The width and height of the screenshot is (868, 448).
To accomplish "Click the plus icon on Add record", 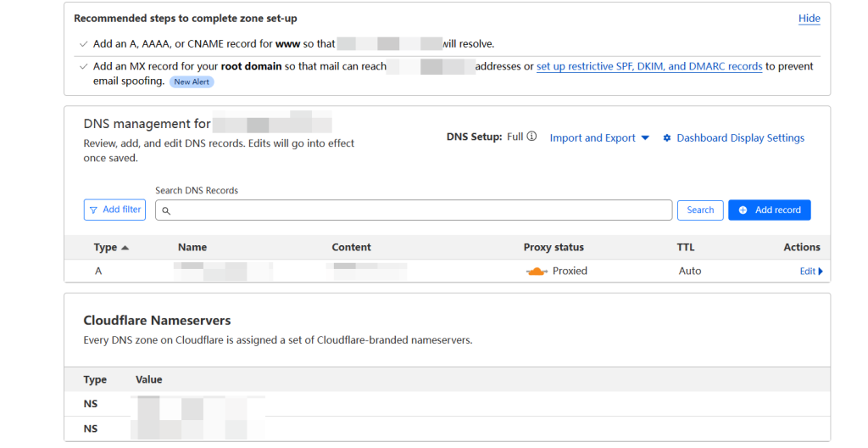I will (x=743, y=210).
